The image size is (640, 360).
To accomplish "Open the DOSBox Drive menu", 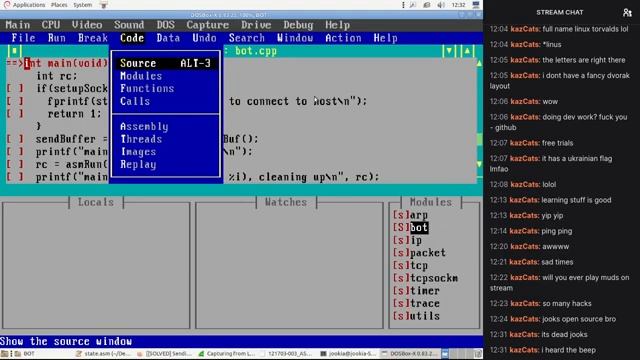I will tap(256, 25).
